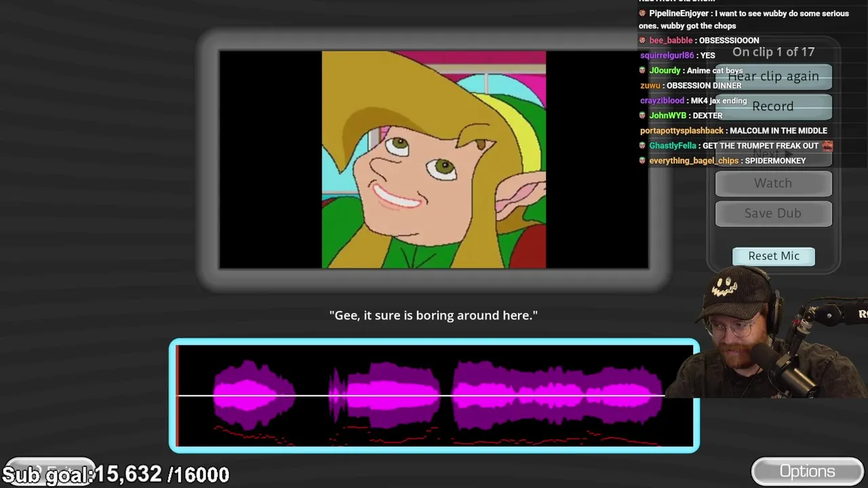
Task: Click the Hear clip again button
Action: tap(773, 76)
